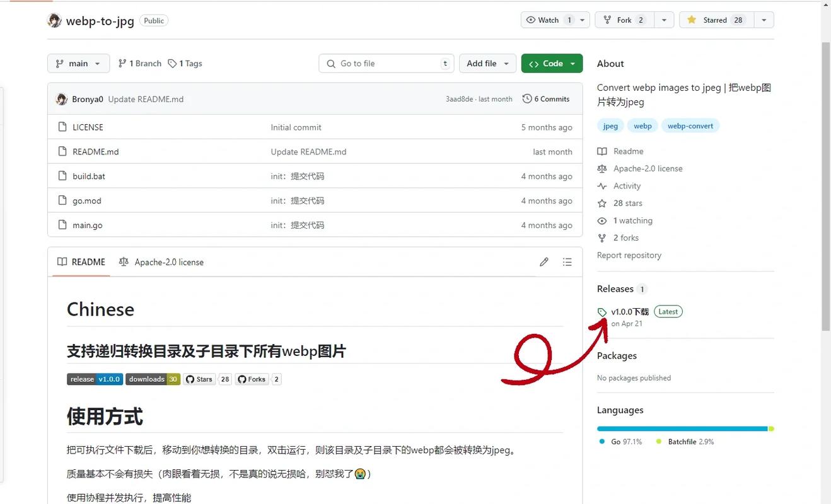Click the release v1.0.0 badge
831x504 pixels.
(x=95, y=379)
